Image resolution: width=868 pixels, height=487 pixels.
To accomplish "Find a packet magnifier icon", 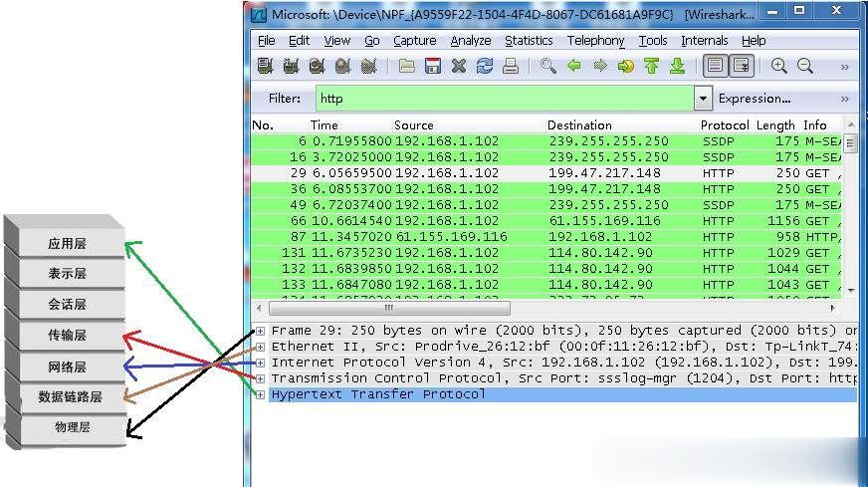I will 548,66.
